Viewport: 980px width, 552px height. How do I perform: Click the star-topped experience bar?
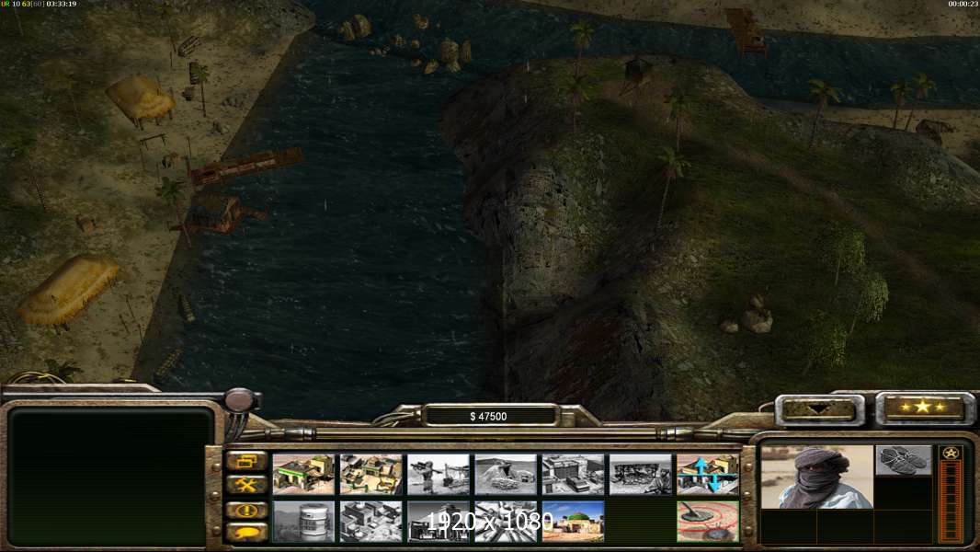951,494
